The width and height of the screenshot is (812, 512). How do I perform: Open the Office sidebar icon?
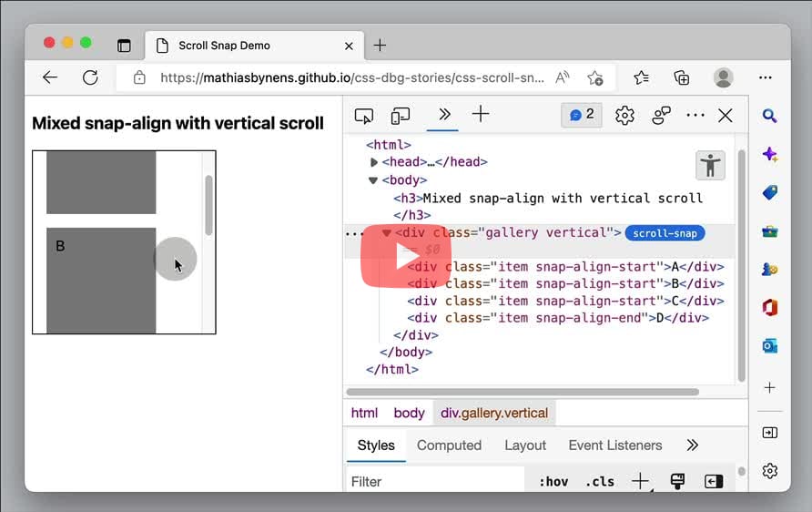pos(769,308)
